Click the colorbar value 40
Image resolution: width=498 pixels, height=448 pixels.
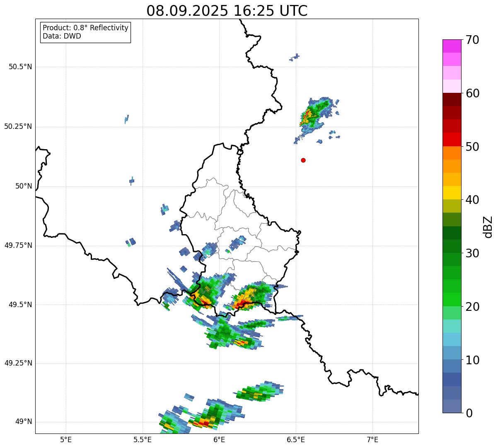[x=472, y=200]
